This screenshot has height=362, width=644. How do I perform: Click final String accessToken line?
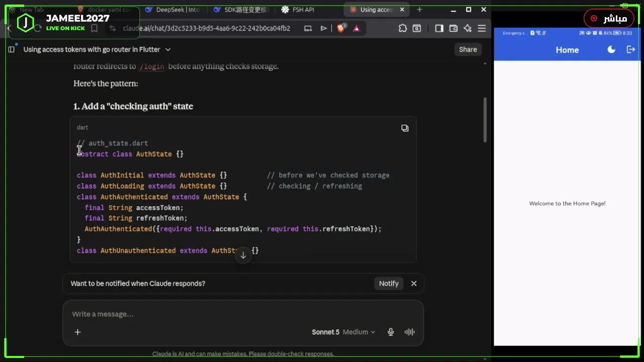(x=134, y=208)
